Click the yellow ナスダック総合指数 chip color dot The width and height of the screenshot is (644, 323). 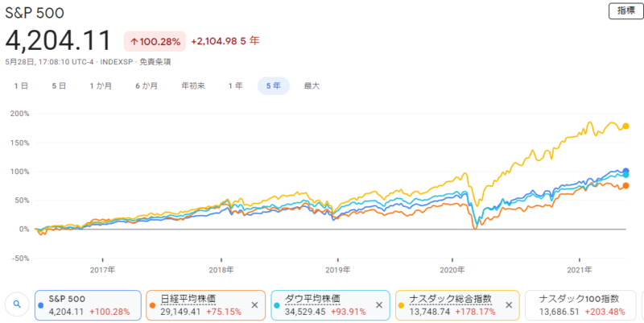401,305
